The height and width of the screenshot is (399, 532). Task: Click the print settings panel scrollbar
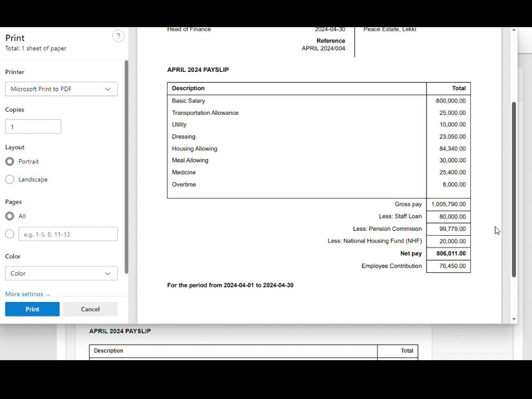pyautogui.click(x=127, y=167)
